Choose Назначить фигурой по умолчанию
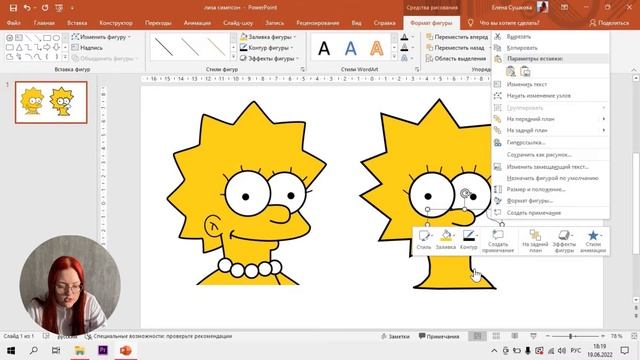Screen dimensions: 640x360 click(551, 178)
